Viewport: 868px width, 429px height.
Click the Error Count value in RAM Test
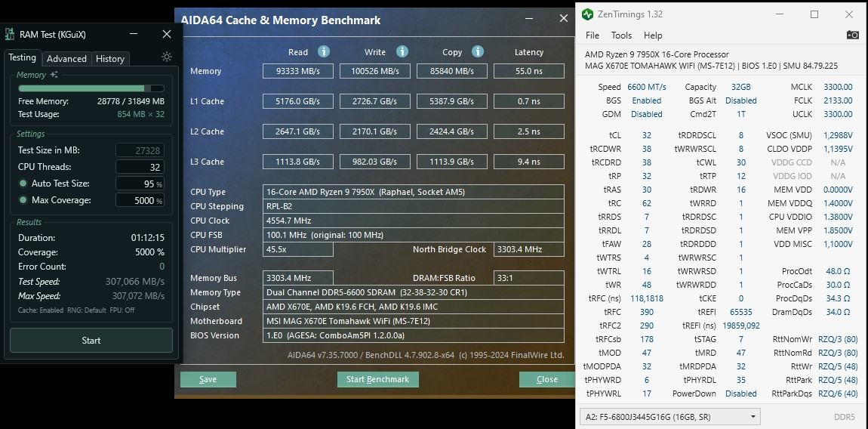[162, 267]
